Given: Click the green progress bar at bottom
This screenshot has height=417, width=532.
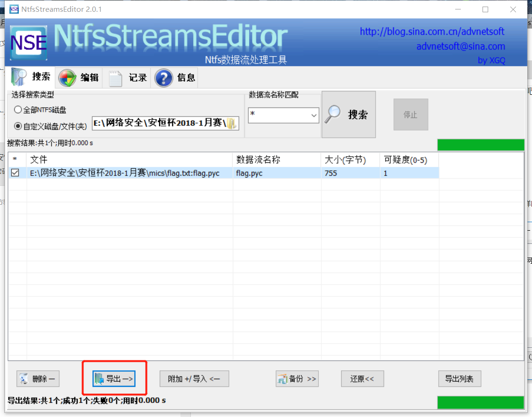Looking at the screenshot, I should pyautogui.click(x=481, y=402).
